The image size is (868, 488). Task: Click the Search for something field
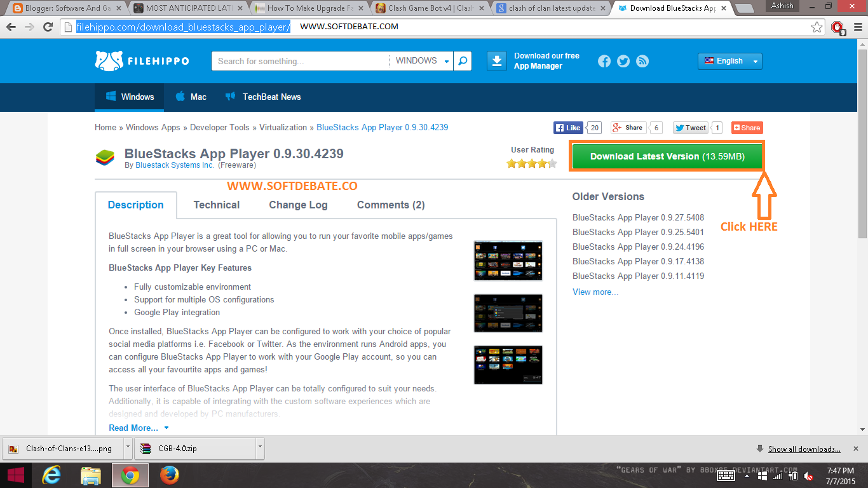tap(300, 61)
